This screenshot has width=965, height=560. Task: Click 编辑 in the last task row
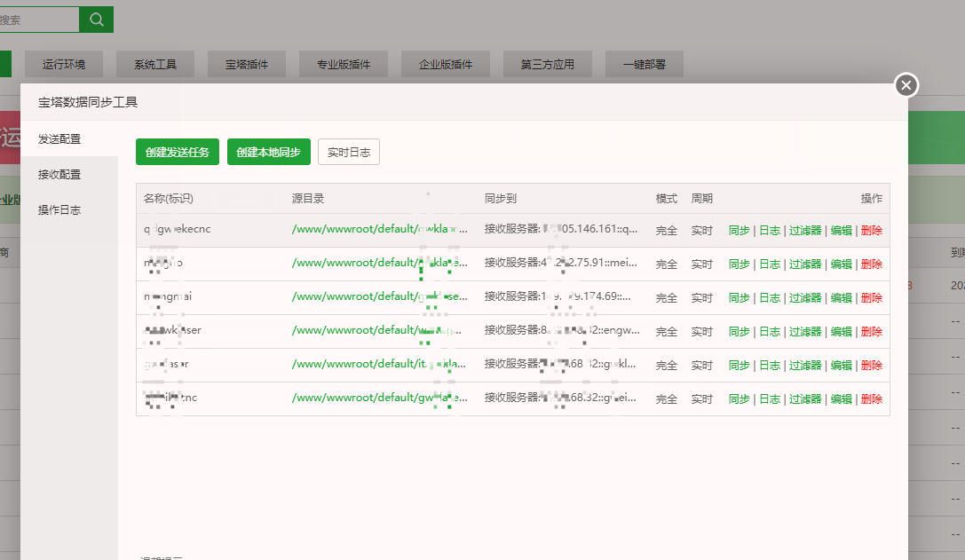(842, 399)
